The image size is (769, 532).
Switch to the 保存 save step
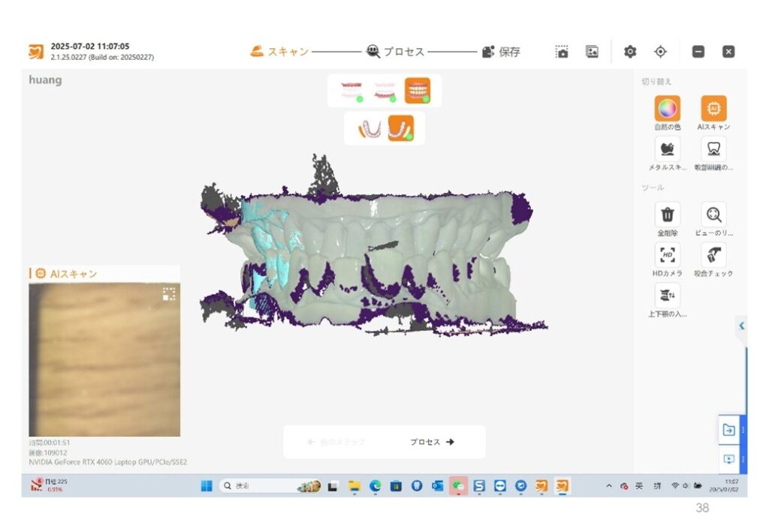(x=501, y=52)
